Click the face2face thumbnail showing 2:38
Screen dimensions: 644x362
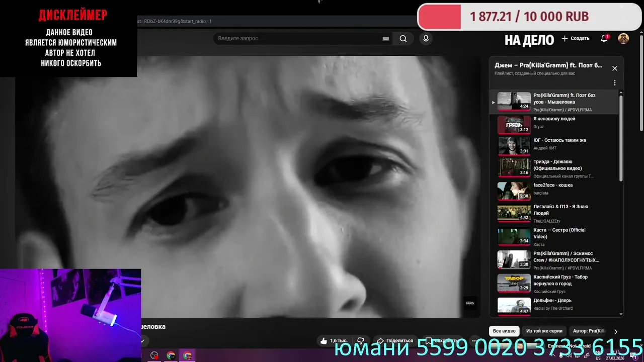coord(514,191)
